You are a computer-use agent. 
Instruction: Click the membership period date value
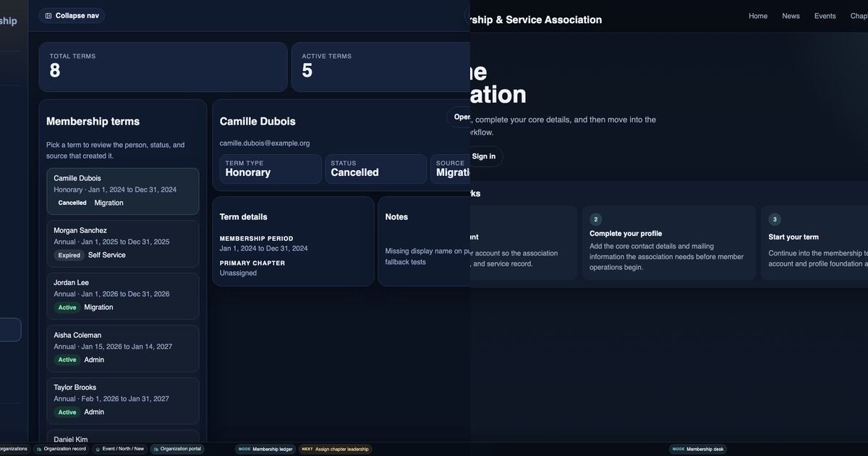click(x=264, y=248)
